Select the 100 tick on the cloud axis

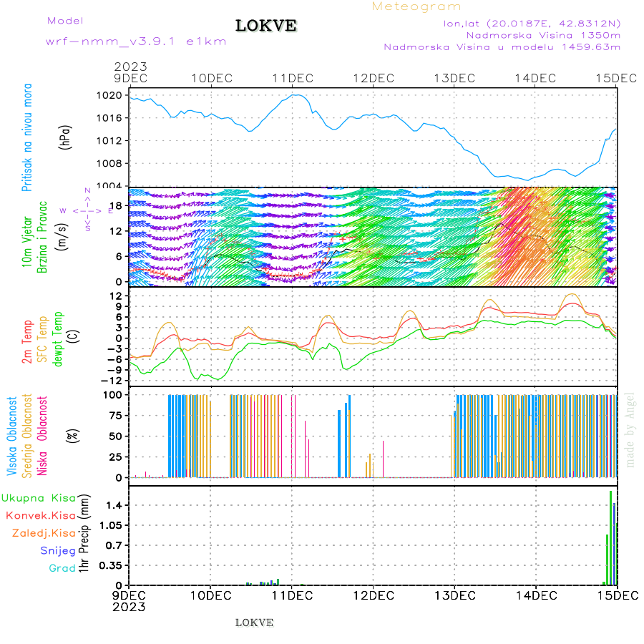[x=112, y=395]
